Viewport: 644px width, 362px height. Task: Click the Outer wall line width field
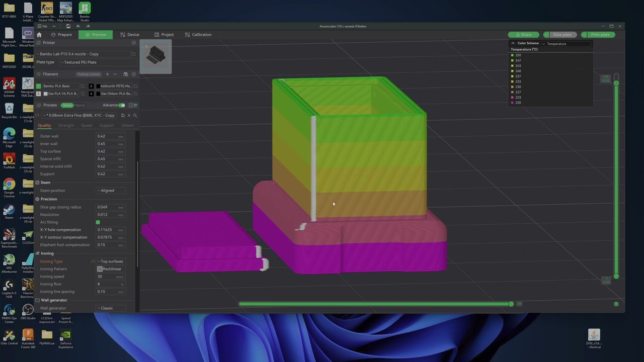coord(110,136)
